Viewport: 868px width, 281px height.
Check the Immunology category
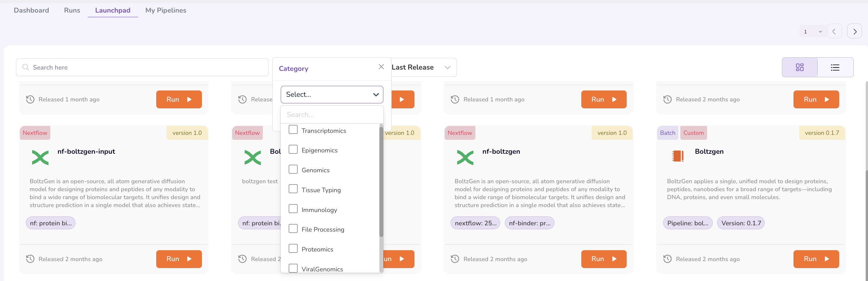293,209
